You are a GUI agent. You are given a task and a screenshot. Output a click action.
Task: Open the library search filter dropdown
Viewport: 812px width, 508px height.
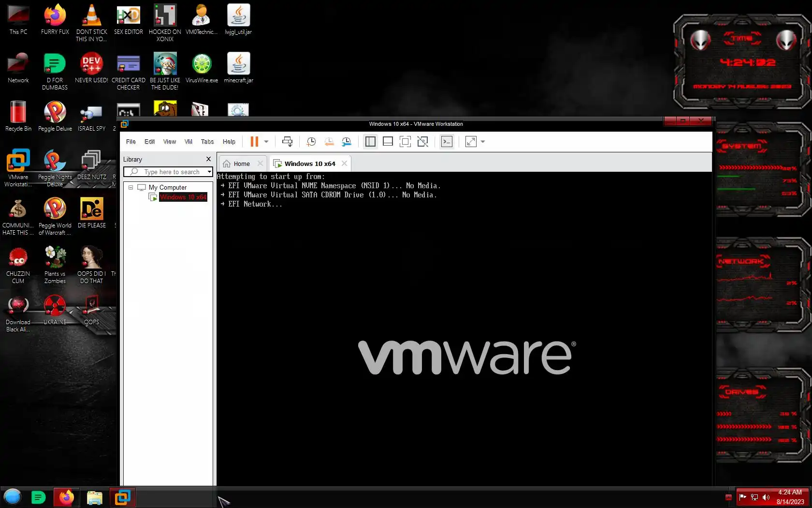210,172
